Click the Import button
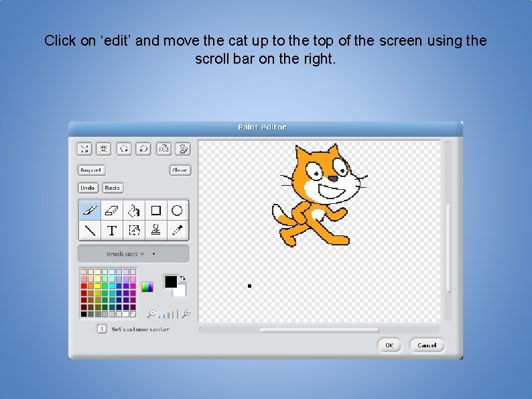The height and width of the screenshot is (399, 532). 91,170
